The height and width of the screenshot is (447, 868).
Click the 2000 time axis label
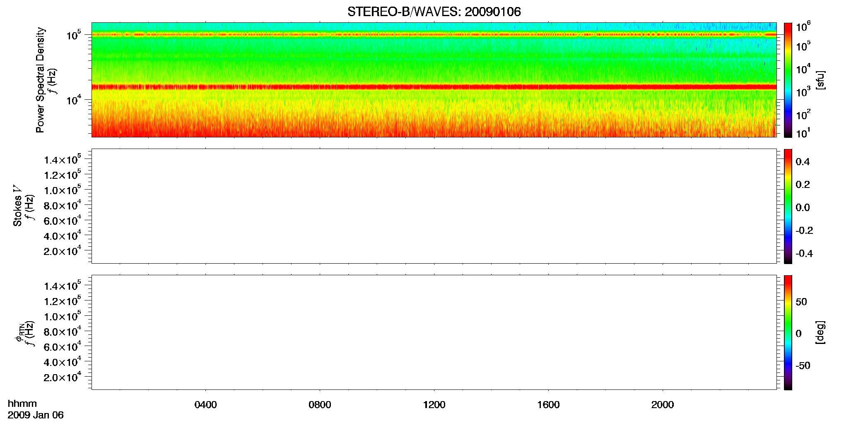(663, 405)
